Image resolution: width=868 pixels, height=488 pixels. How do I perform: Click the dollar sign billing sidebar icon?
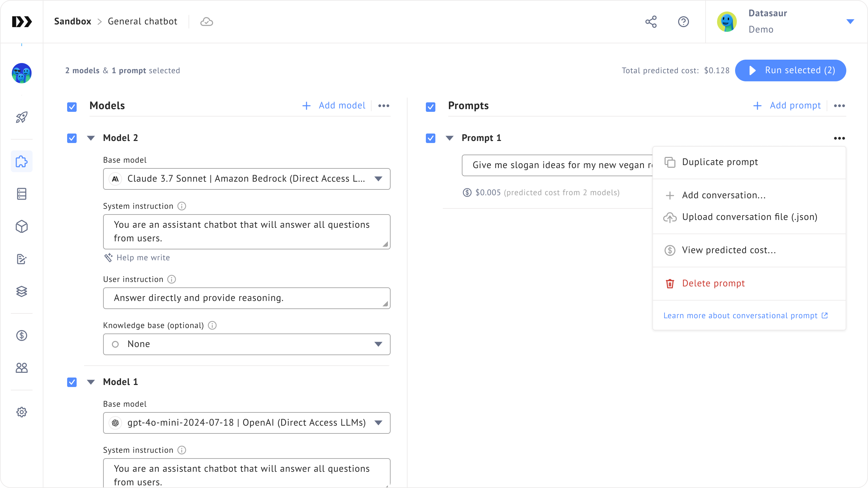tap(22, 335)
